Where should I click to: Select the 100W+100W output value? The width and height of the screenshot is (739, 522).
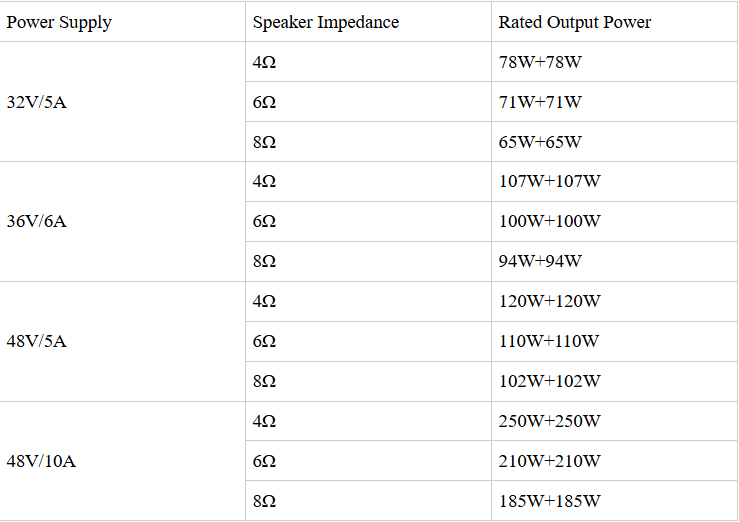coord(549,222)
